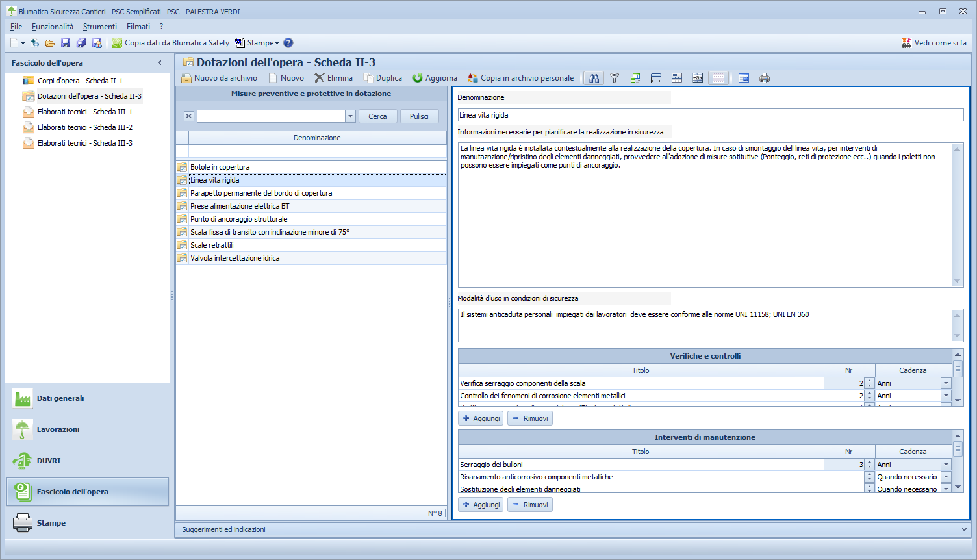The height and width of the screenshot is (560, 977).
Task: Collapse the Fascicolo dell'opera side panel
Action: pos(160,63)
